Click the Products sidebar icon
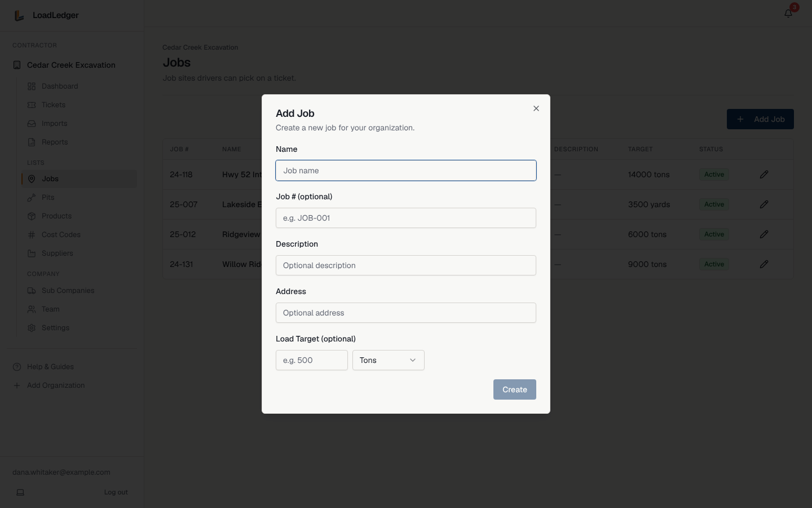Screen dimensions: 812x508 32,216
